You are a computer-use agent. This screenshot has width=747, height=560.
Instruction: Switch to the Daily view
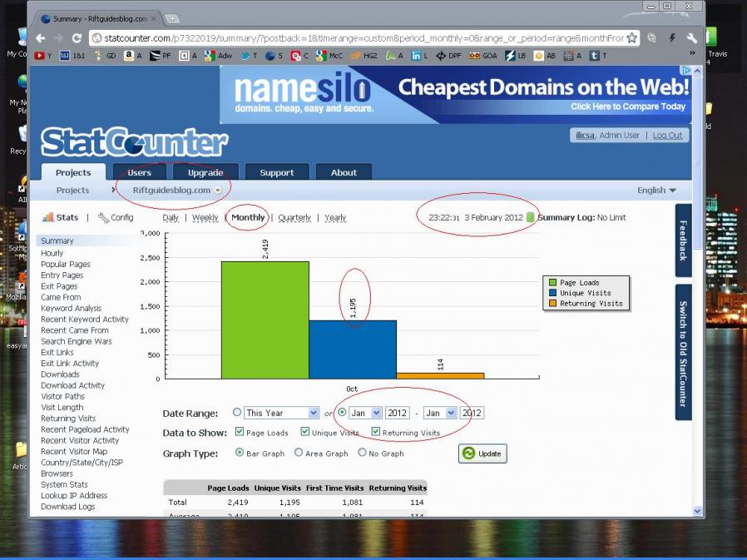(171, 218)
